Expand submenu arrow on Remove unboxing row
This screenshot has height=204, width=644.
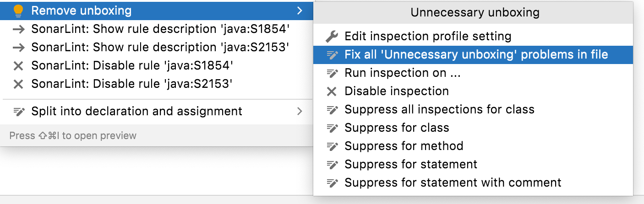300,11
